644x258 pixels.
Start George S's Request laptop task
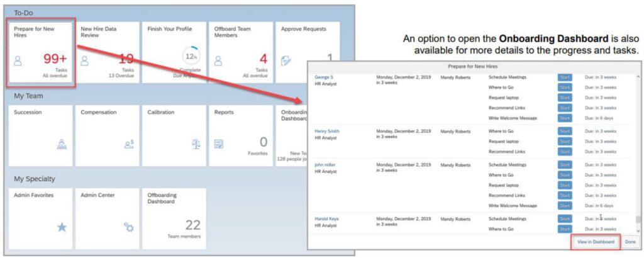pyautogui.click(x=565, y=98)
